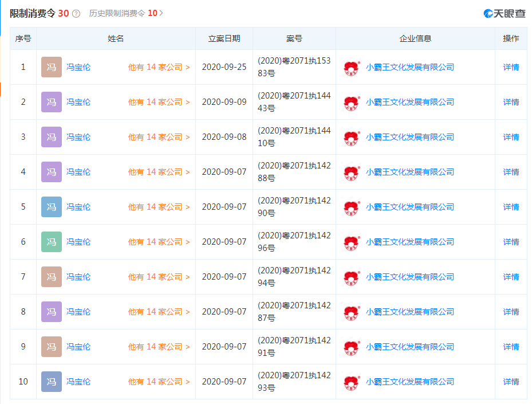Visit 小霸王文化发展有限公司 link in row 8

(410, 312)
